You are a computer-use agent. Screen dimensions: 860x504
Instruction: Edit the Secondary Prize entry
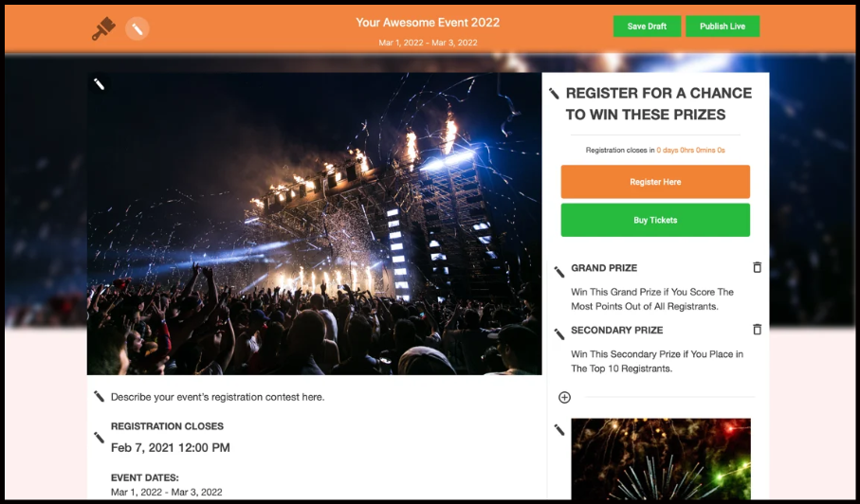pos(558,333)
